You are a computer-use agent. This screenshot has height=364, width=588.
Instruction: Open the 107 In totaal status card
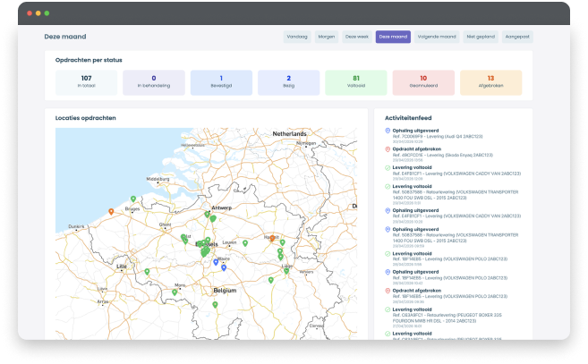pos(86,82)
